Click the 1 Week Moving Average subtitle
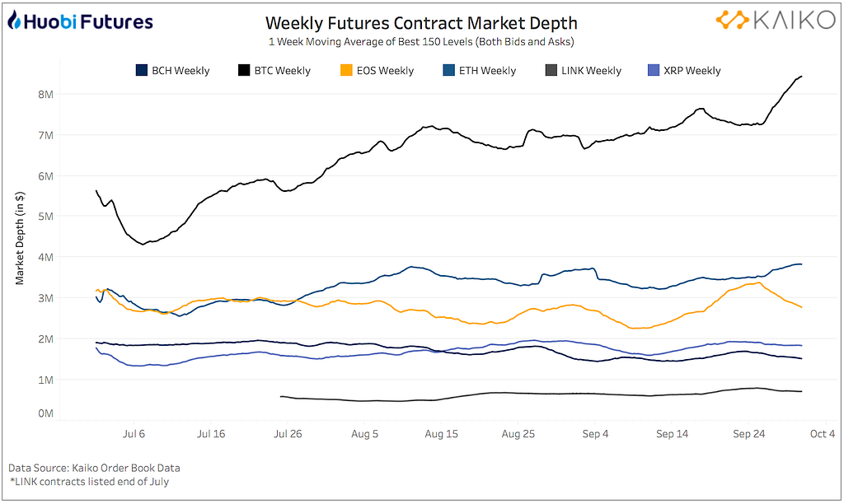Viewport: 844px width, 504px height. click(x=421, y=41)
